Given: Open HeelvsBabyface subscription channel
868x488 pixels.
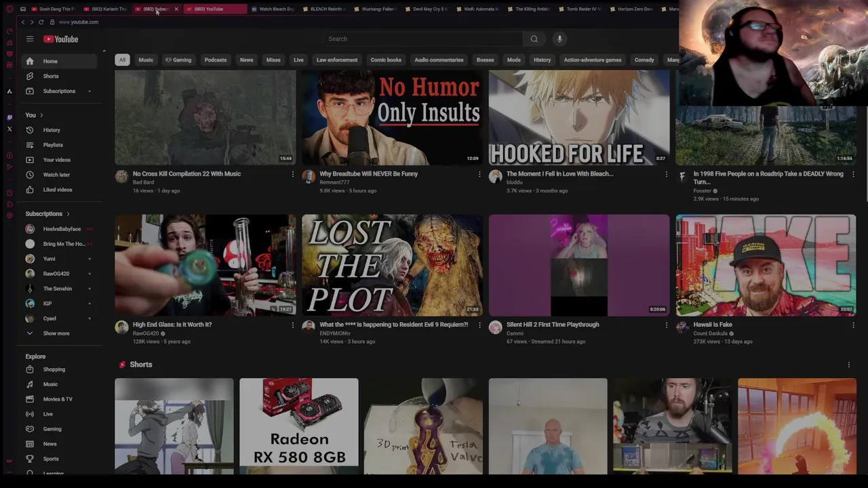Looking at the screenshot, I should pos(60,229).
